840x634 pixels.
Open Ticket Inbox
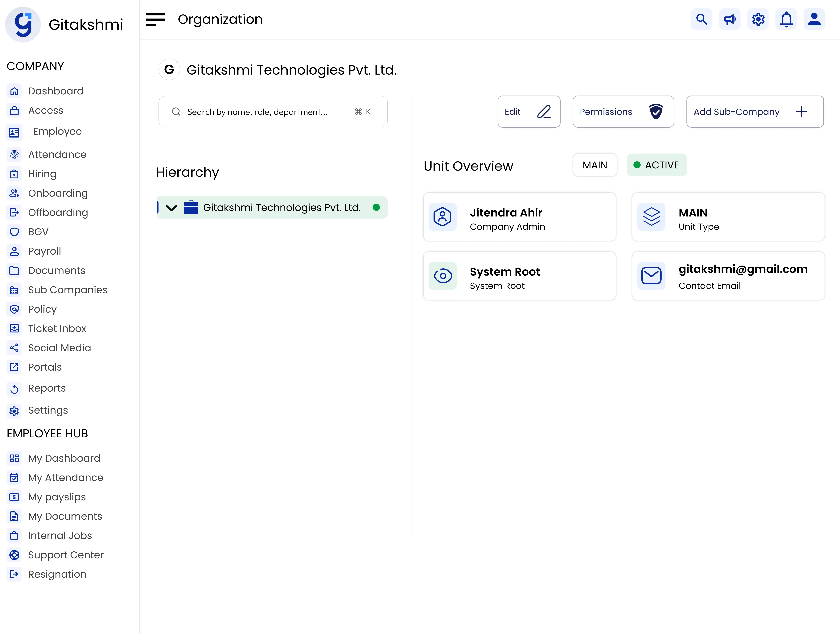(57, 329)
